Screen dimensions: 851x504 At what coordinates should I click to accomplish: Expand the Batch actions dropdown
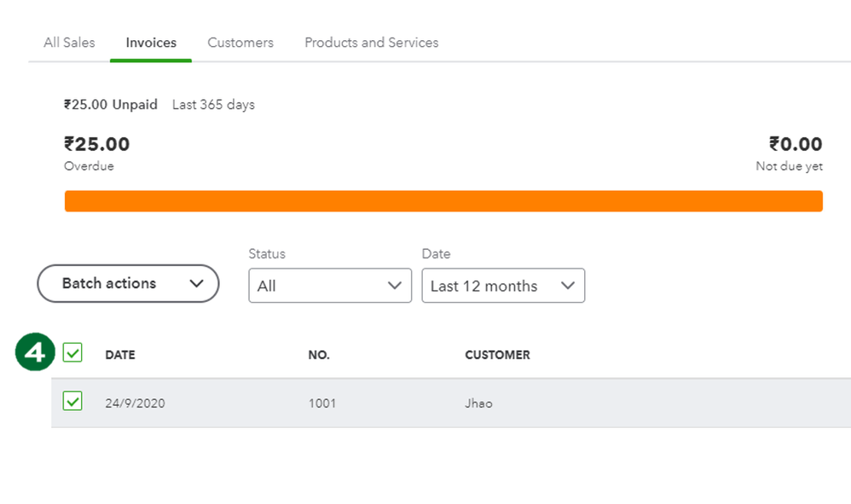[128, 284]
